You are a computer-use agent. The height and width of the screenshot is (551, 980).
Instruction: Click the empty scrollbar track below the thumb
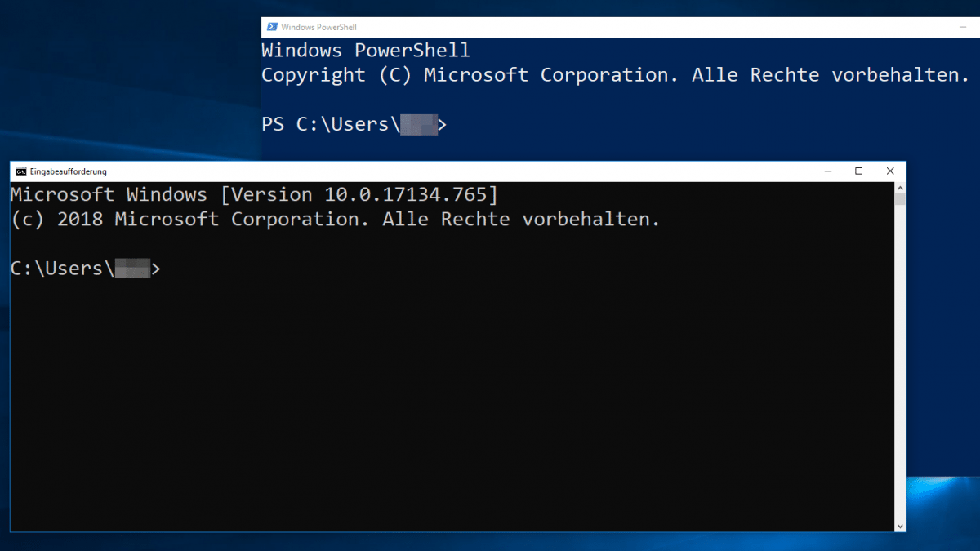900,367
